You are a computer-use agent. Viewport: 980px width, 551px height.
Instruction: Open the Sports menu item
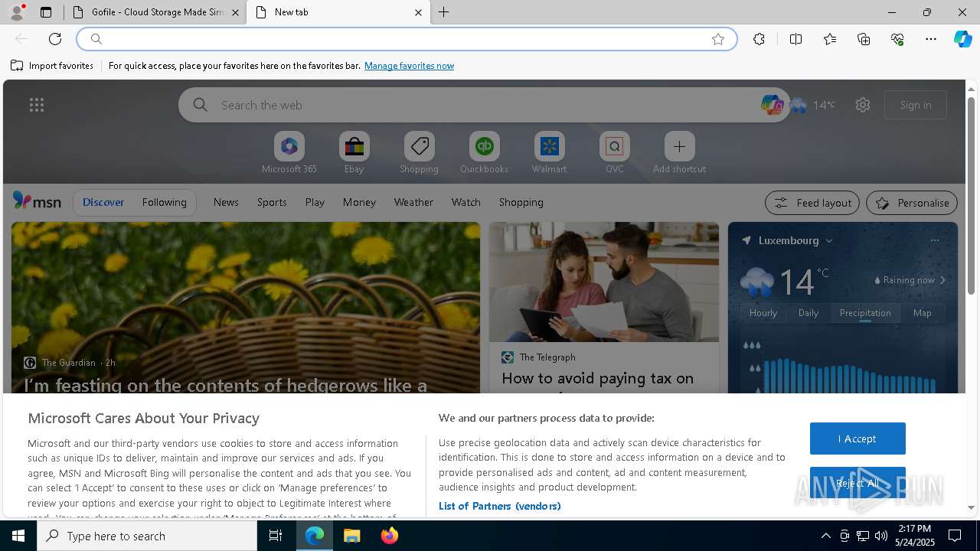[x=272, y=202]
